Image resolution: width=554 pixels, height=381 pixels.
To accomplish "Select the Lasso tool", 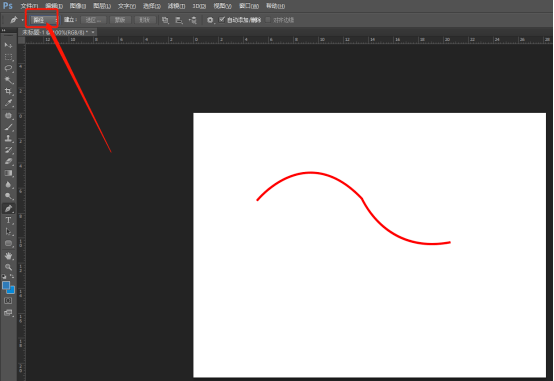I will [x=8, y=68].
